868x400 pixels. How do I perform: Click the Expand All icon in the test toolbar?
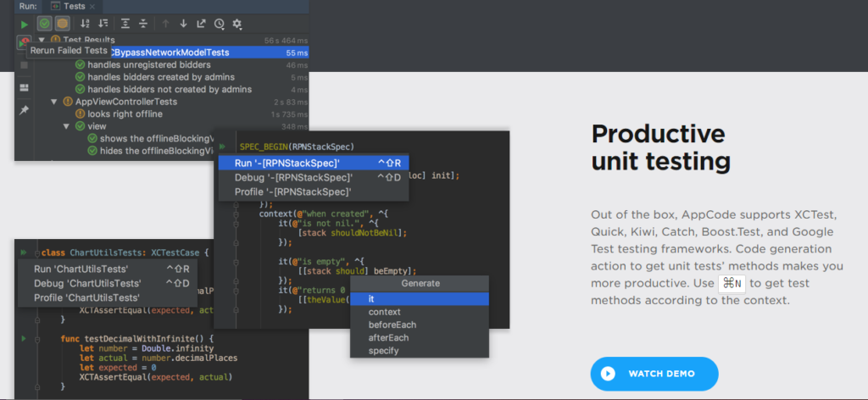pyautogui.click(x=125, y=23)
